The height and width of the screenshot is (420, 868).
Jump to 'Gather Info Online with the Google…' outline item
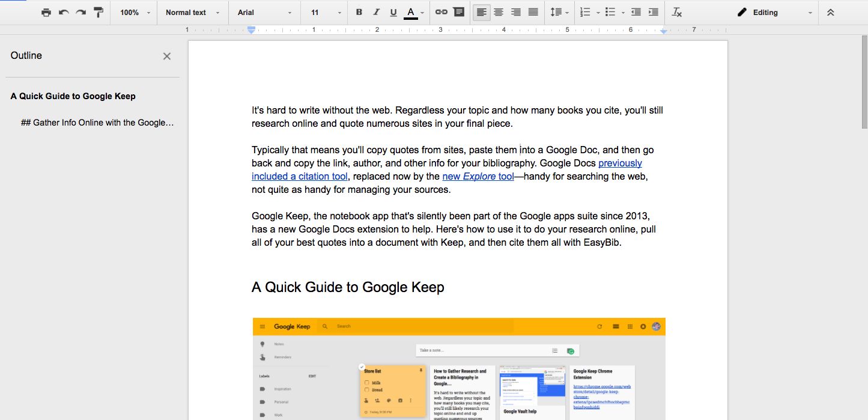click(97, 123)
